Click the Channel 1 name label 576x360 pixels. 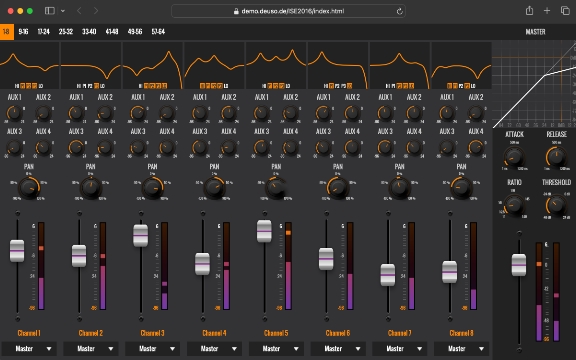tap(29, 333)
